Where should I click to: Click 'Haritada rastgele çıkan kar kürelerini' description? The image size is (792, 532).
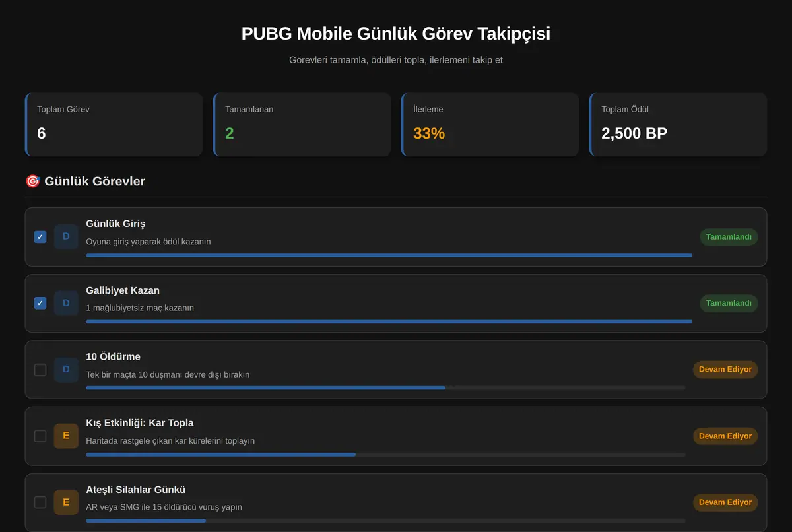point(170,441)
